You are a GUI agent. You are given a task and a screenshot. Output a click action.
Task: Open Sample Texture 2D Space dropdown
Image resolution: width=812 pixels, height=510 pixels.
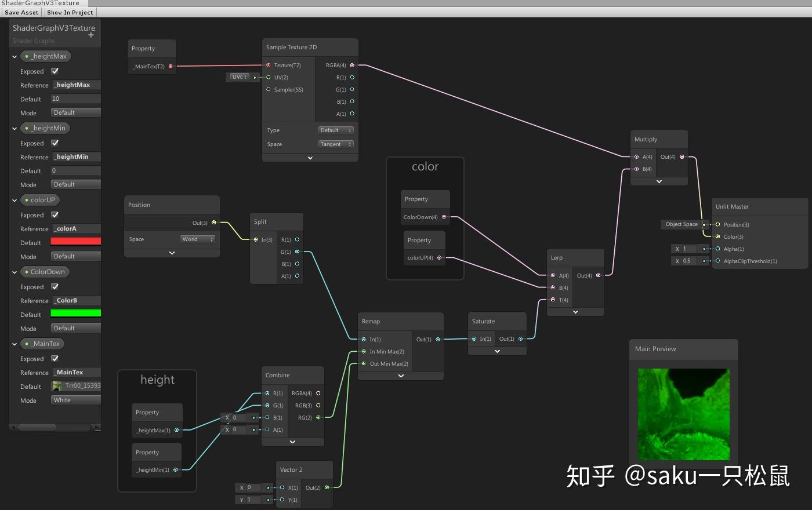[x=336, y=144]
